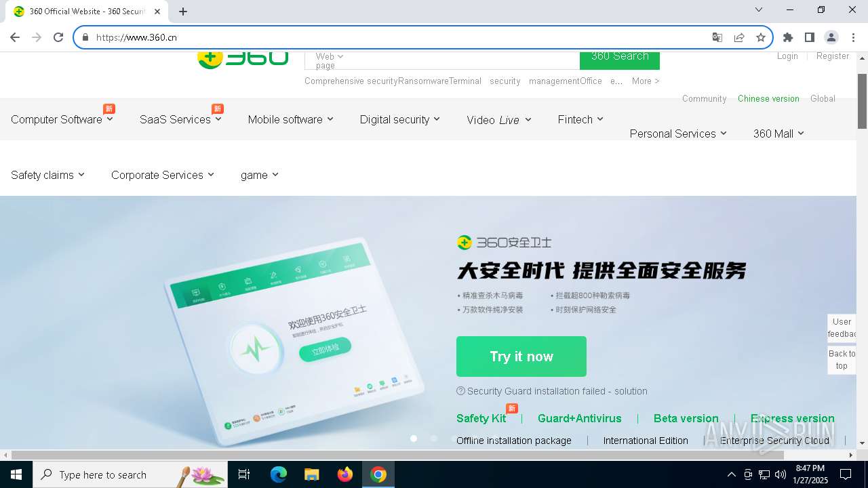Expand Digital security menu
Image resolution: width=868 pixels, height=488 pixels.
400,119
